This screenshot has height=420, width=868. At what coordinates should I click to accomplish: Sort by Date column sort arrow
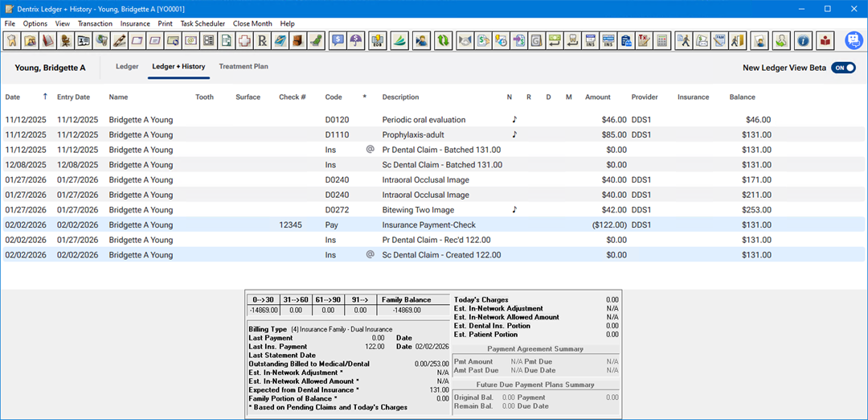[x=45, y=97]
